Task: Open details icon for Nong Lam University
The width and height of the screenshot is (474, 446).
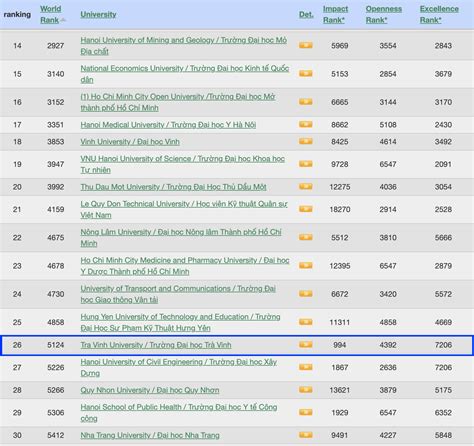Action: (x=306, y=237)
